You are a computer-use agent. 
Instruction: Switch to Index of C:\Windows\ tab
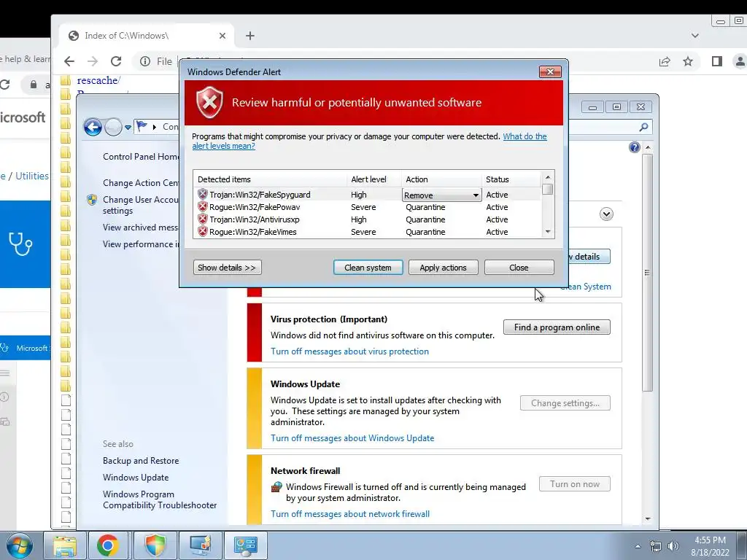[147, 36]
